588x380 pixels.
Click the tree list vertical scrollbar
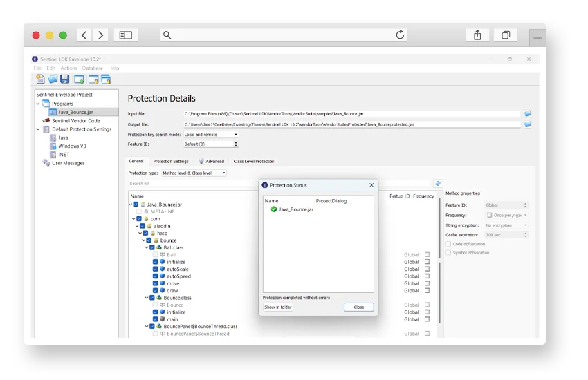click(x=439, y=260)
